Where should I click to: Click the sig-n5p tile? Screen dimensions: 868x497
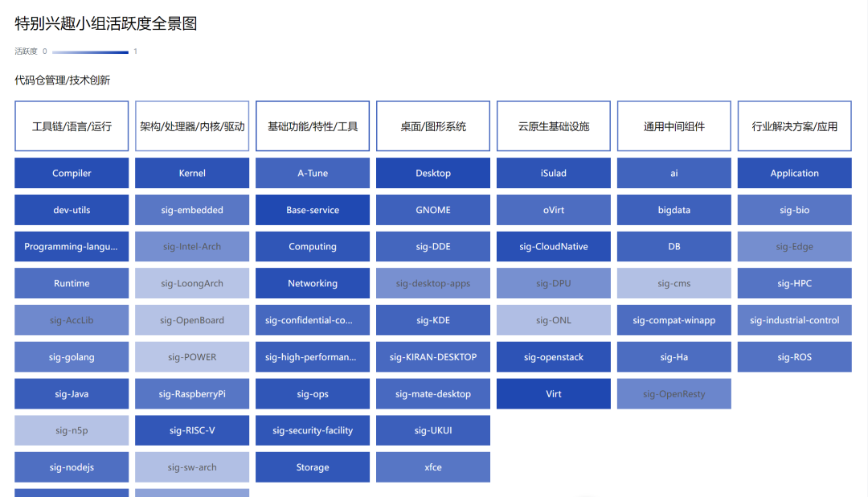click(72, 430)
